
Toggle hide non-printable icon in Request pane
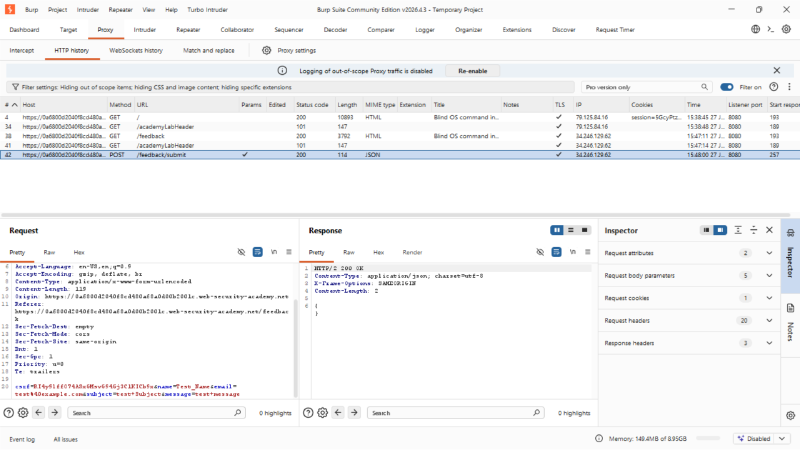(x=241, y=252)
